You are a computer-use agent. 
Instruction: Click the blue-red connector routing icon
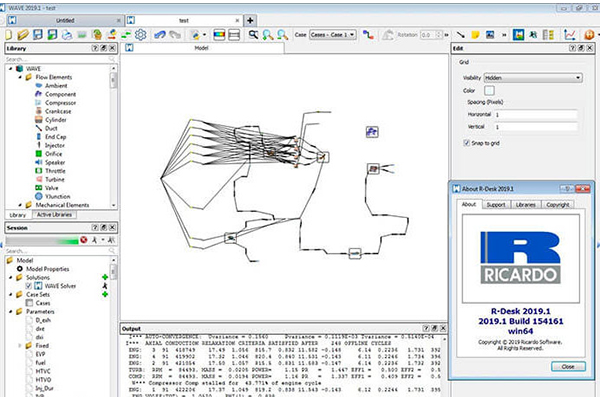tap(368, 35)
